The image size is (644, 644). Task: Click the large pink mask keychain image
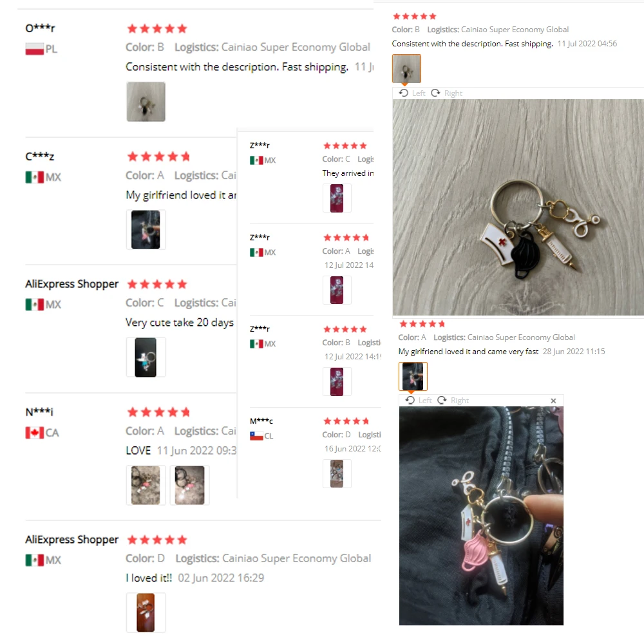481,516
